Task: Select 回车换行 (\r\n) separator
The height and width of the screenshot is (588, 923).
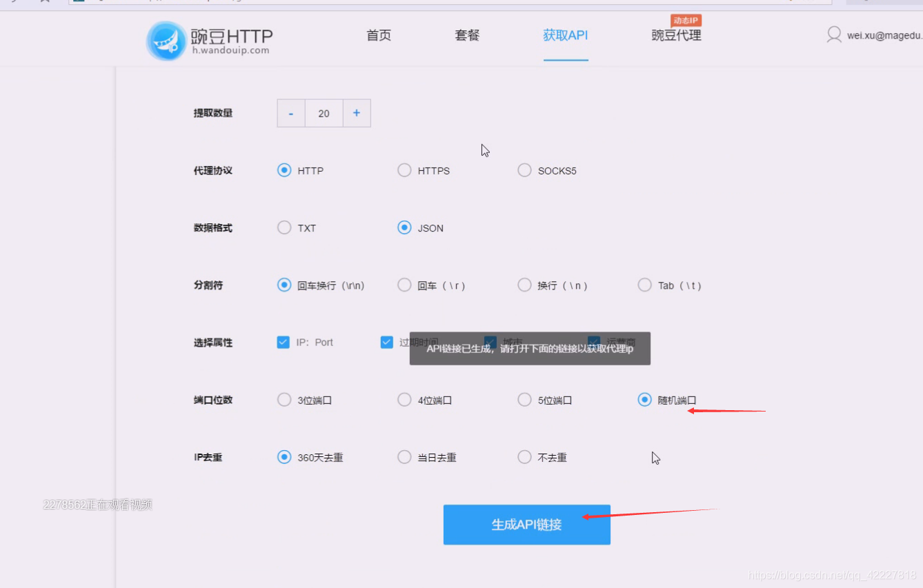Action: (x=284, y=285)
